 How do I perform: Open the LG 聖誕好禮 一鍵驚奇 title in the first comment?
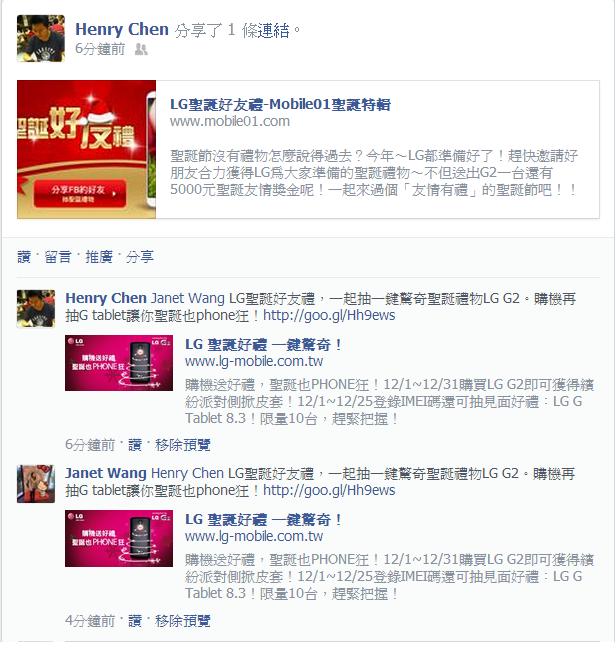pyautogui.click(x=263, y=344)
